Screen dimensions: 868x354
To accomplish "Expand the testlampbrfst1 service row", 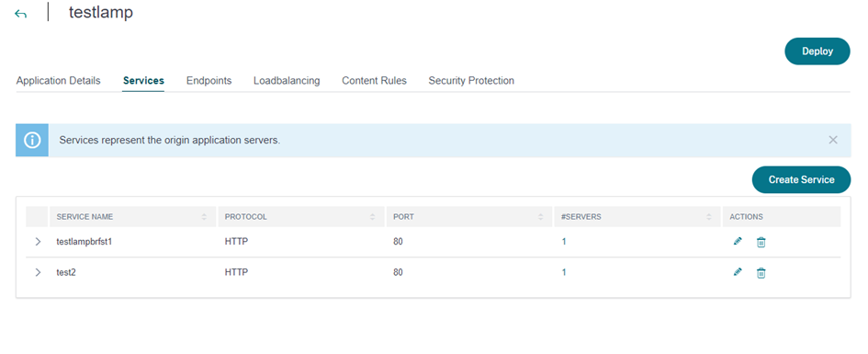I will point(39,242).
